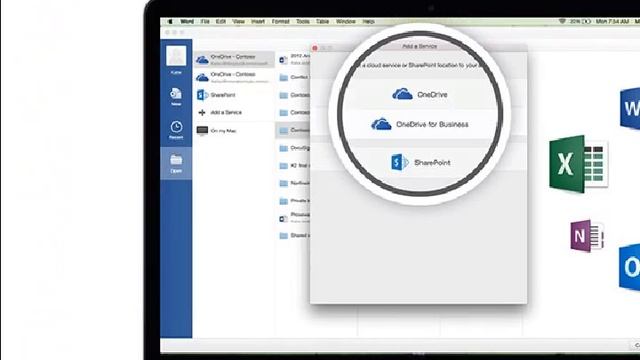Select Open in the blue sidebar

point(176,163)
